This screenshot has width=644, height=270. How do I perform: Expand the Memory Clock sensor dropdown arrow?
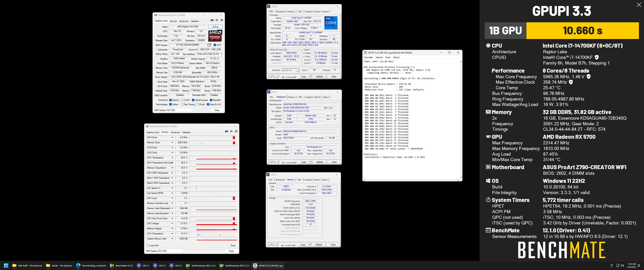click(x=172, y=142)
